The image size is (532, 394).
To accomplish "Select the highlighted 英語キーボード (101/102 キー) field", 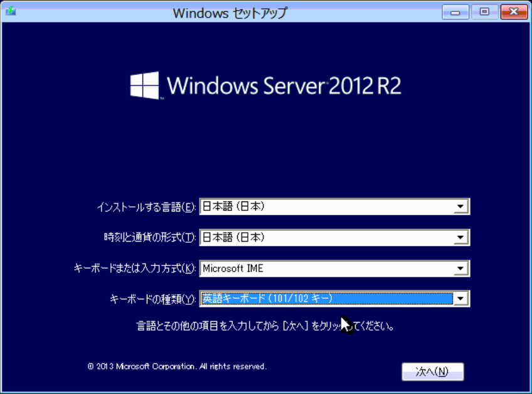I will (x=334, y=299).
